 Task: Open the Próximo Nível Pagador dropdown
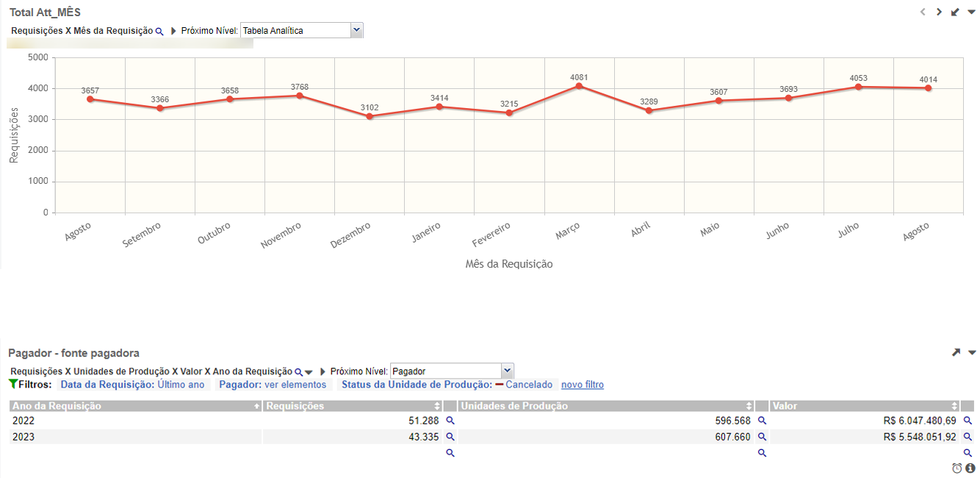[507, 371]
